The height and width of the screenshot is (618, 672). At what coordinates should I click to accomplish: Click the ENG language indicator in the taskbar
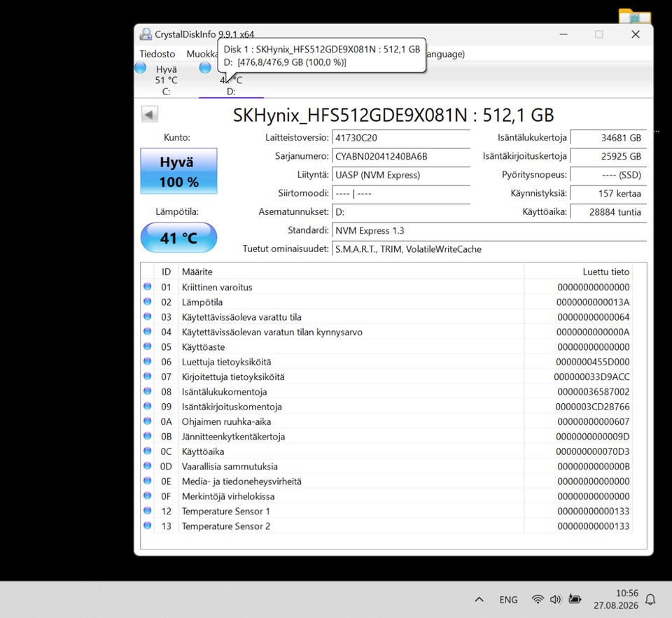(x=508, y=600)
